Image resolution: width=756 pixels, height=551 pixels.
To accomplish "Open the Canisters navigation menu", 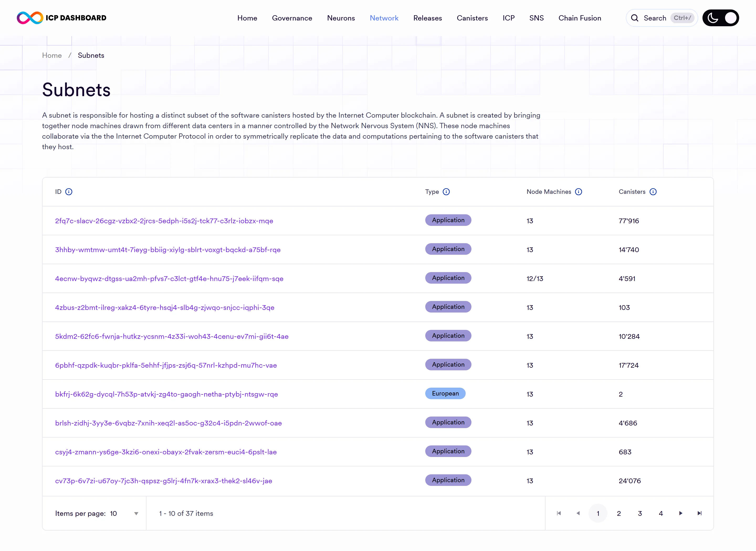I will click(472, 18).
